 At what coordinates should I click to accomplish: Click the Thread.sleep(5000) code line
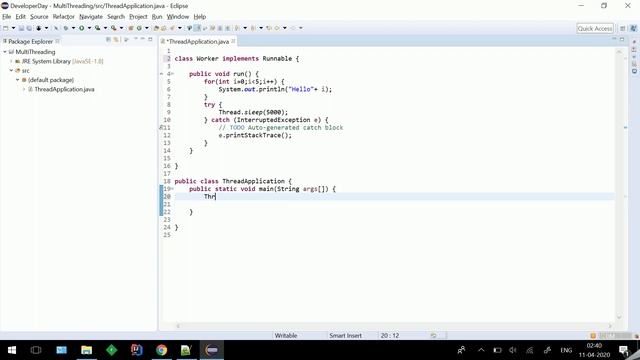253,112
